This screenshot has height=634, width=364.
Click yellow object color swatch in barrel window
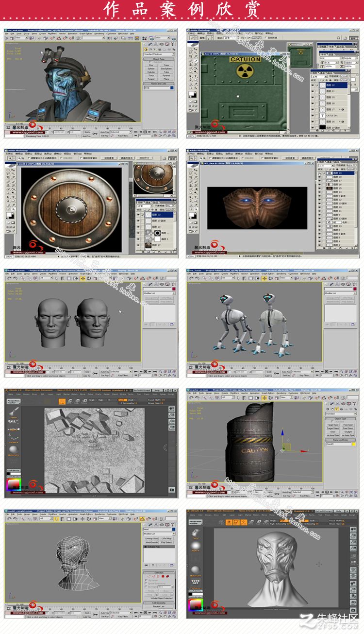coord(354,444)
